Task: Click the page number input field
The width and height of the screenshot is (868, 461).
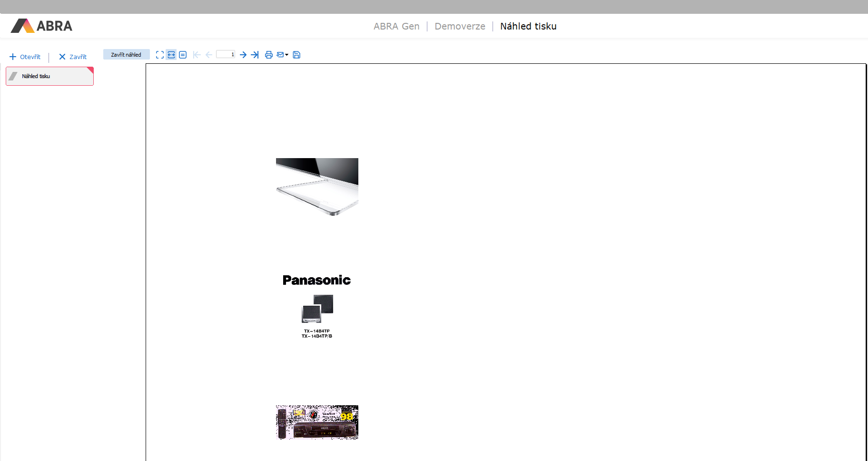Action: (226, 54)
